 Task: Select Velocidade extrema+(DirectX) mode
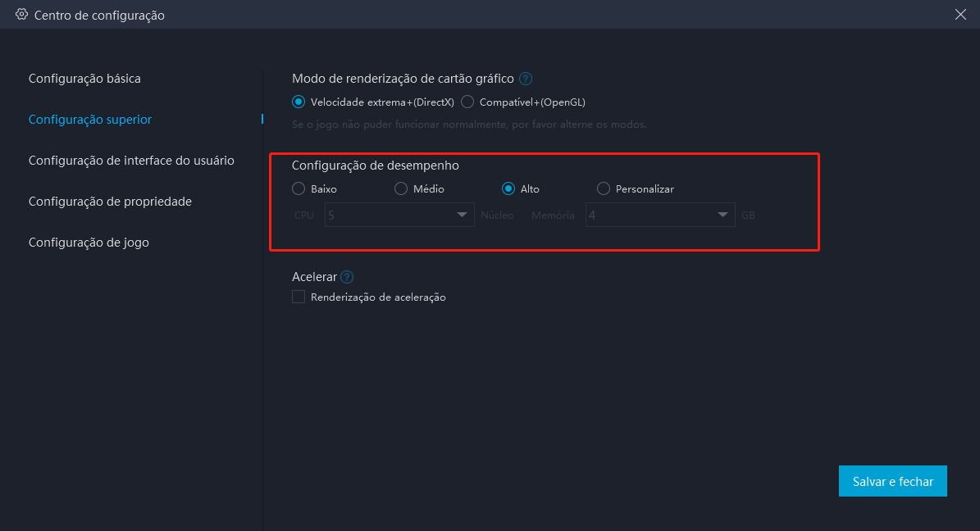point(299,101)
